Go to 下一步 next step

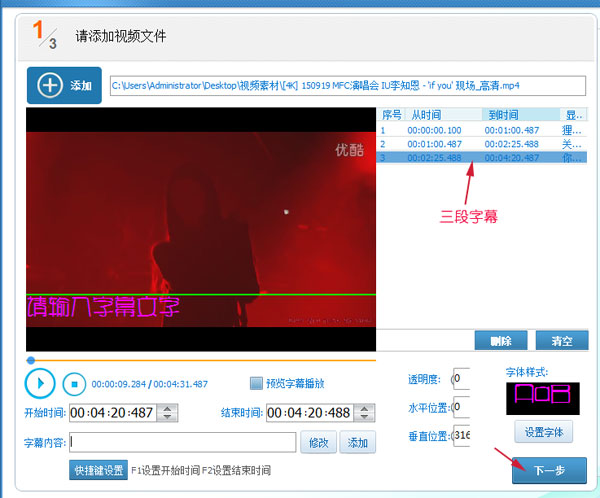click(549, 470)
